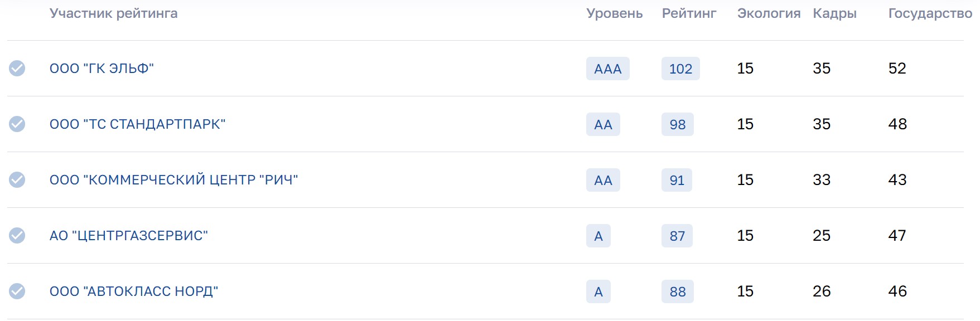
Task: Click verified icon beside АО "ЦЕНТРГАЗСЕРВИС"
Action: 17,235
